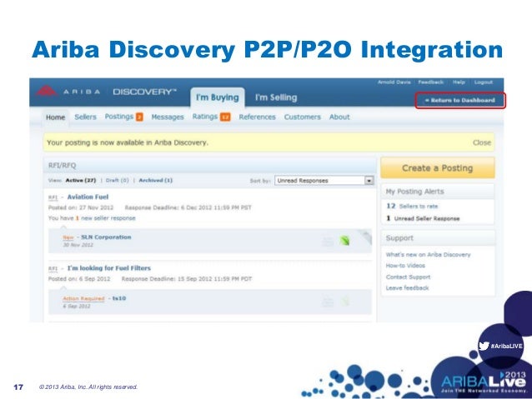Click the RFI label next to Aviation Fuel
This screenshot has height=399, width=532.
(x=53, y=197)
